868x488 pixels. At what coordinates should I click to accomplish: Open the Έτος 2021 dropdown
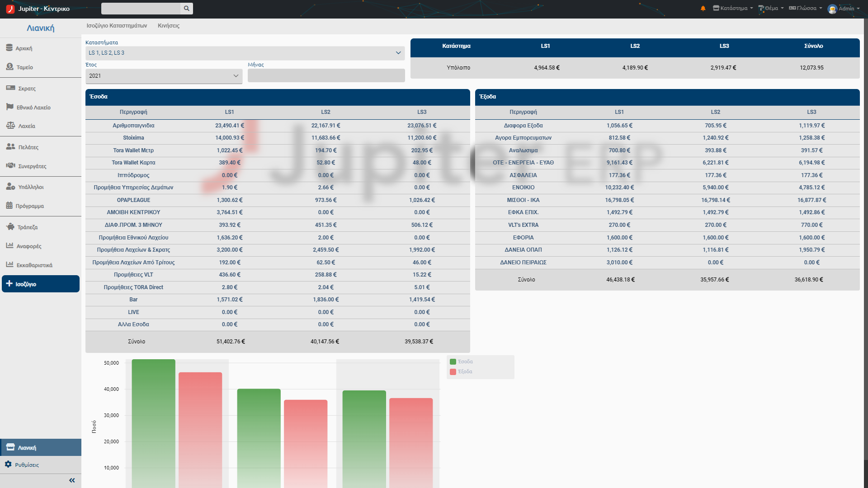click(x=164, y=76)
